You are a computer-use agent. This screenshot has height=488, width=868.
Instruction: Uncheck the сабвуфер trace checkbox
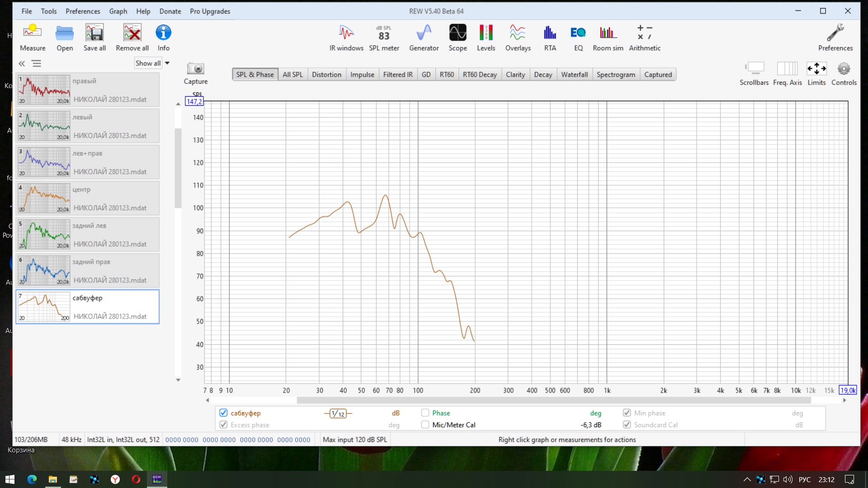223,413
